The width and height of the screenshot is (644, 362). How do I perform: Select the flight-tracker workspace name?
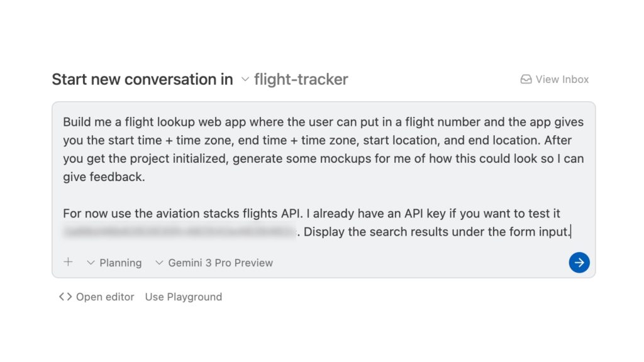[x=301, y=80]
